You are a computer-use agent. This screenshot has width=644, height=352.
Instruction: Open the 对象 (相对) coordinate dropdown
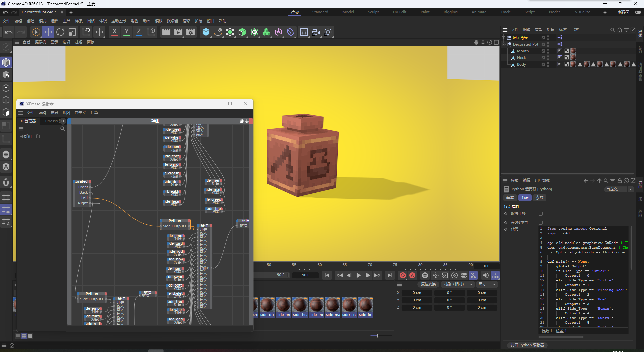click(x=458, y=284)
